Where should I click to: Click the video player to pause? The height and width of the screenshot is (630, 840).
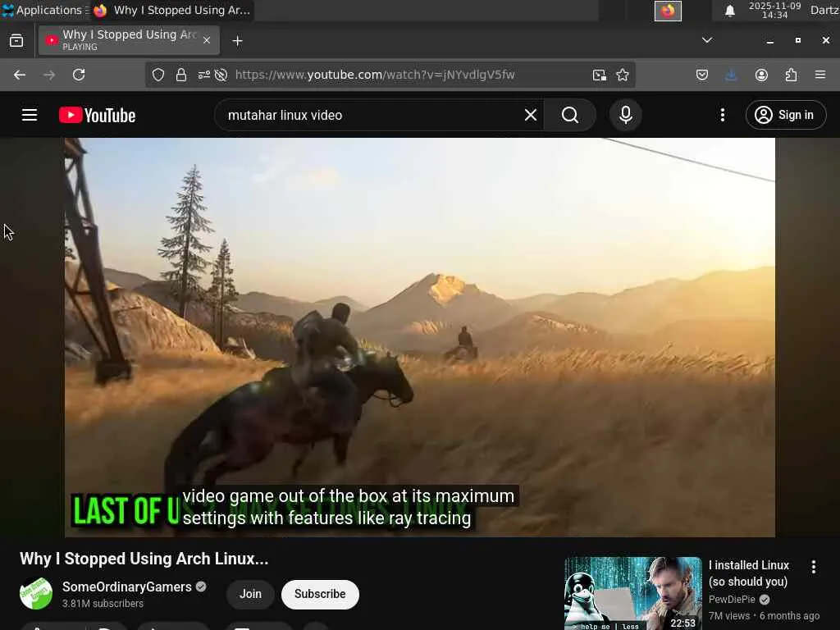tap(419, 337)
